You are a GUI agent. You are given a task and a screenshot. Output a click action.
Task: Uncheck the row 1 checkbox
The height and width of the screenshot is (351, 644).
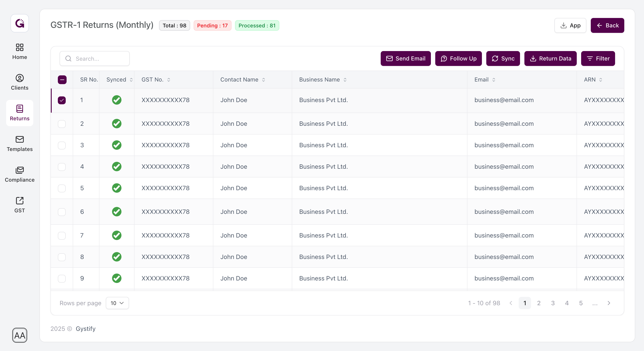62,100
